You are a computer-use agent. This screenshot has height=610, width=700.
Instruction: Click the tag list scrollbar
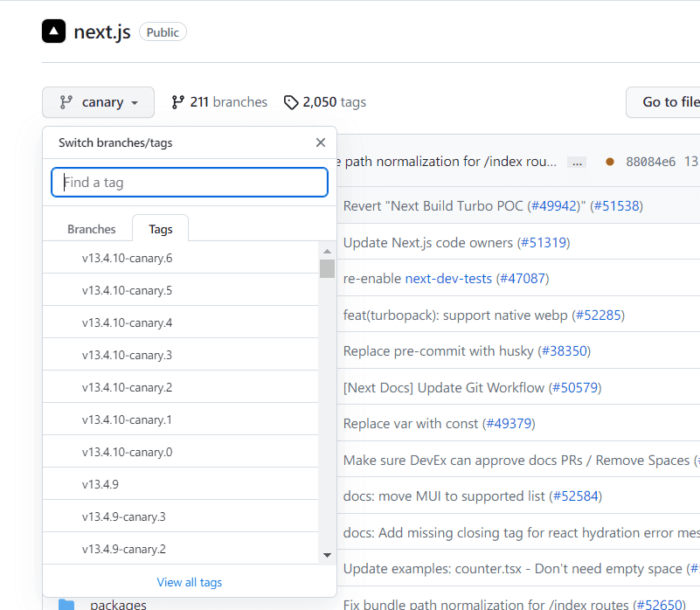click(x=327, y=268)
